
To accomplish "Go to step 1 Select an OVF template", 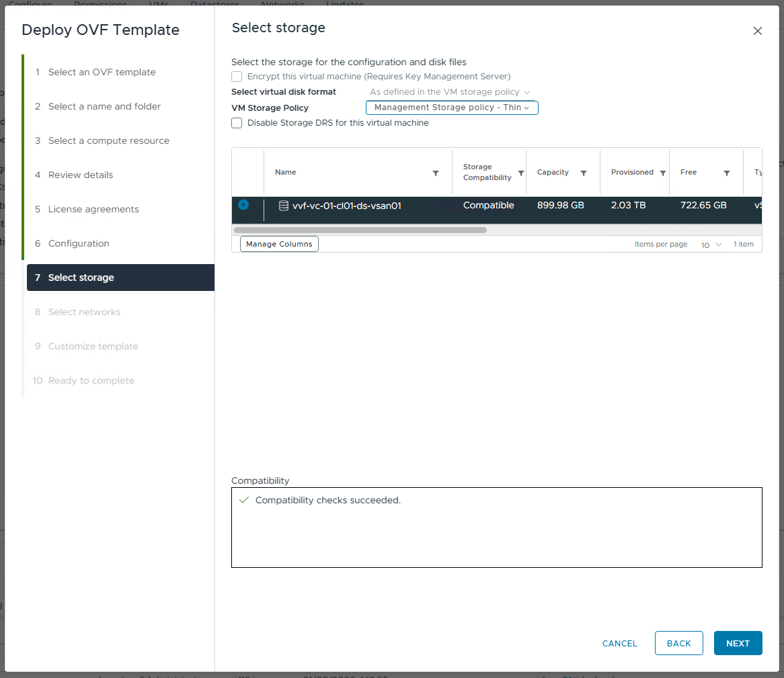I will click(x=102, y=72).
